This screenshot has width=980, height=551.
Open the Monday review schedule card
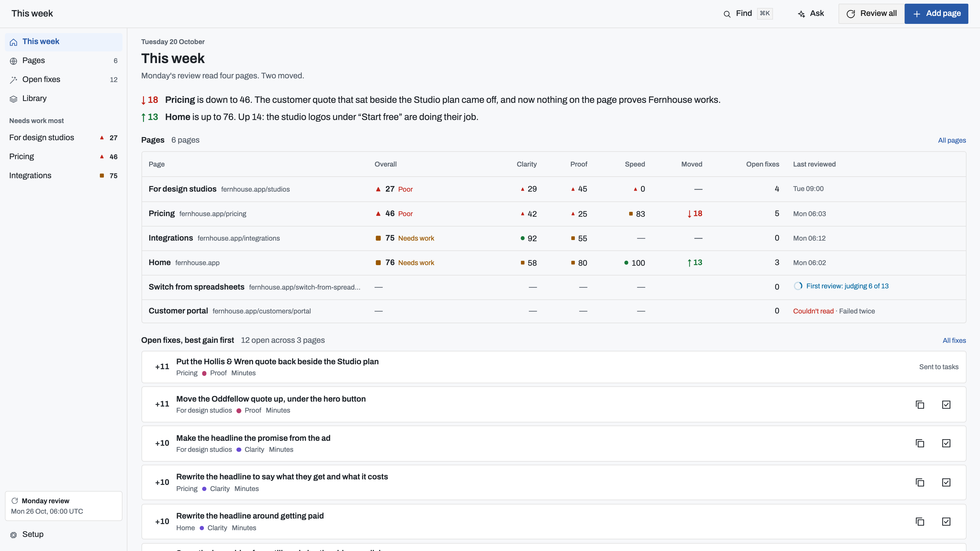(x=63, y=506)
